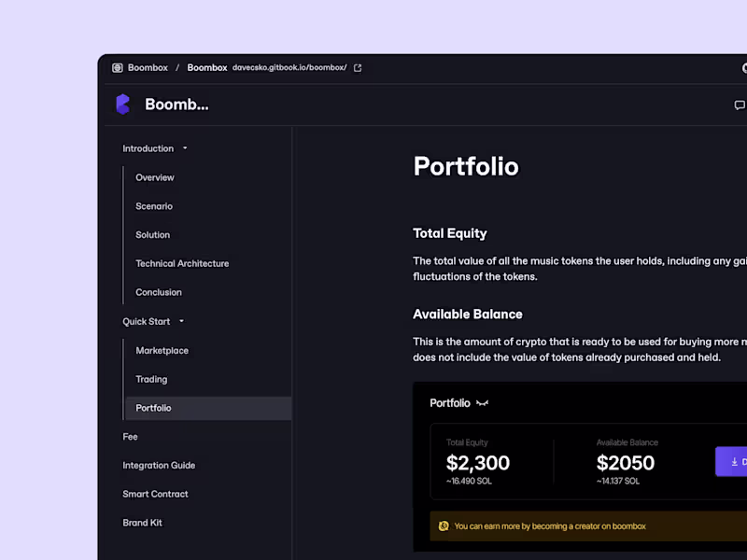747x560 pixels.
Task: Click the GitBook space icon before Boombox
Action: click(x=118, y=68)
